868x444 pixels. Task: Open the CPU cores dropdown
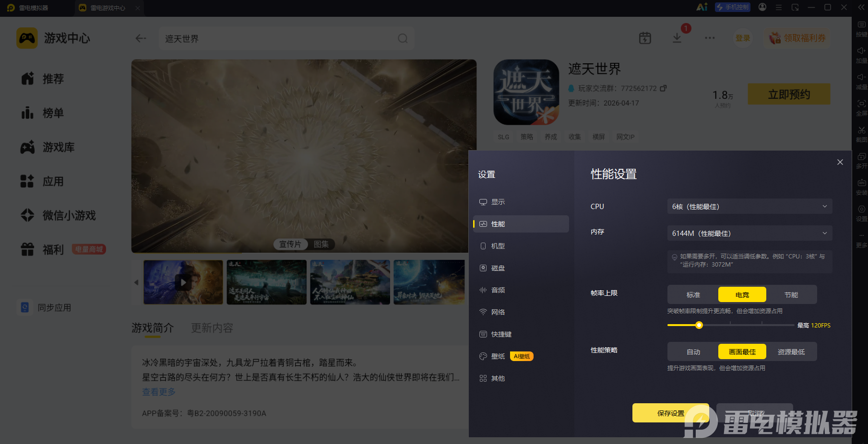pyautogui.click(x=749, y=207)
